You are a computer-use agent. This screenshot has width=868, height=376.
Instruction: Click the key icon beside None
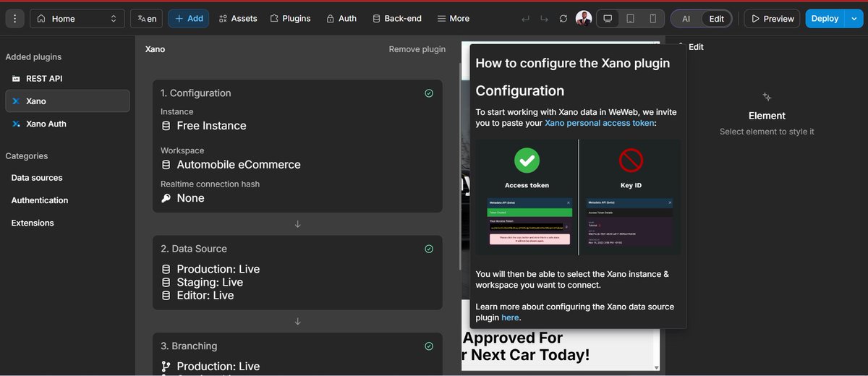(x=166, y=198)
